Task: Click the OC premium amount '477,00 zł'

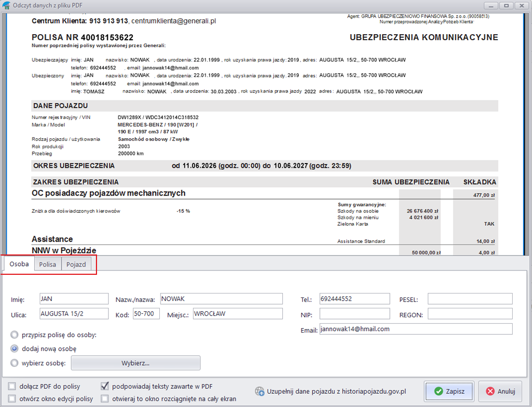Action: click(x=484, y=195)
